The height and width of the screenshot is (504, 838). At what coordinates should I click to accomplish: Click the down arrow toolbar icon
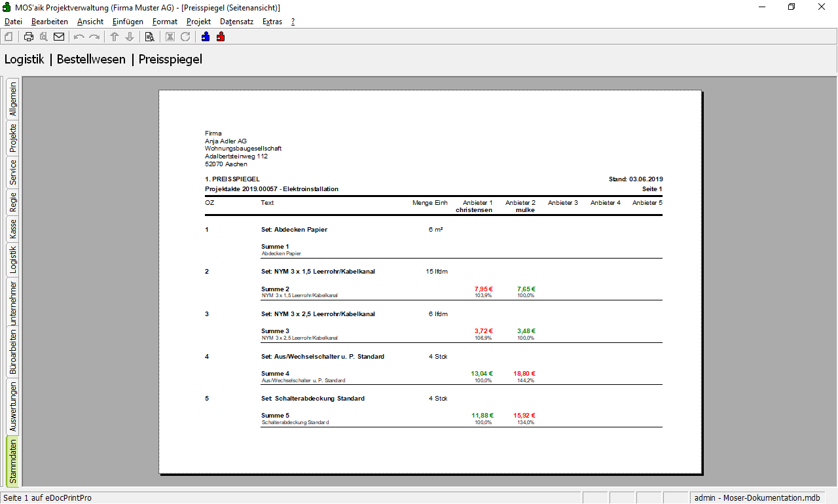click(130, 37)
